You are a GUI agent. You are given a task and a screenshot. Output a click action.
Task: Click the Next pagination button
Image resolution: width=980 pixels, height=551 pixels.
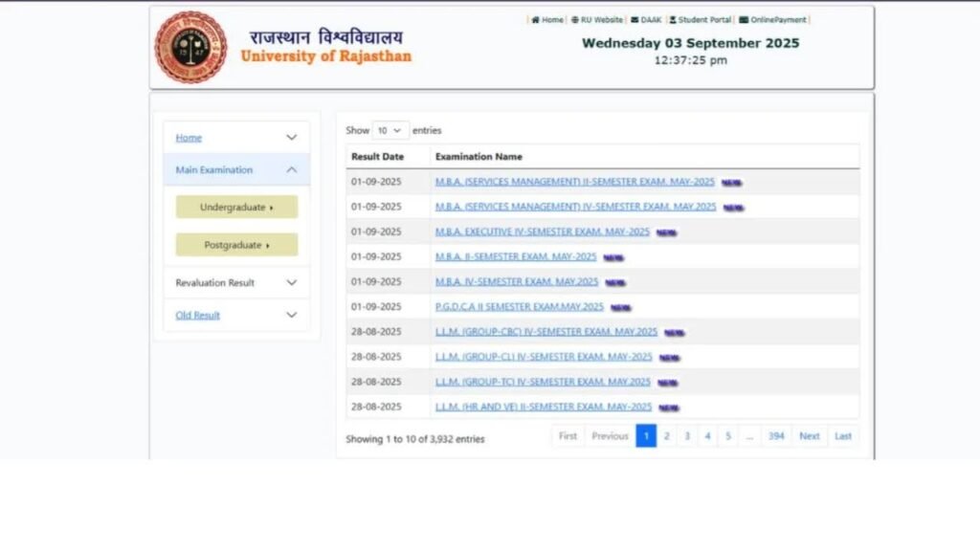[x=810, y=436]
